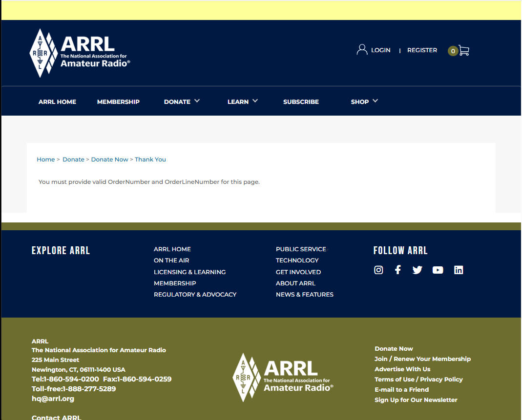
Task: Open MEMBERSHIP in the footer explore list
Action: click(175, 283)
